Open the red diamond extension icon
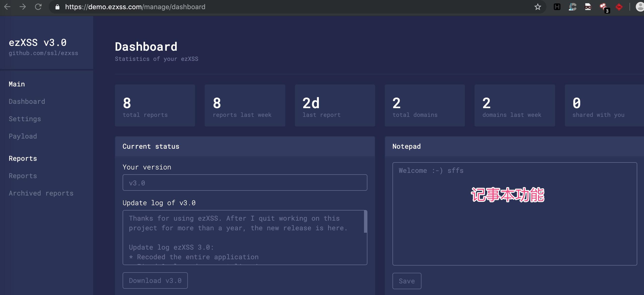Viewport: 644px width, 295px height. [619, 7]
